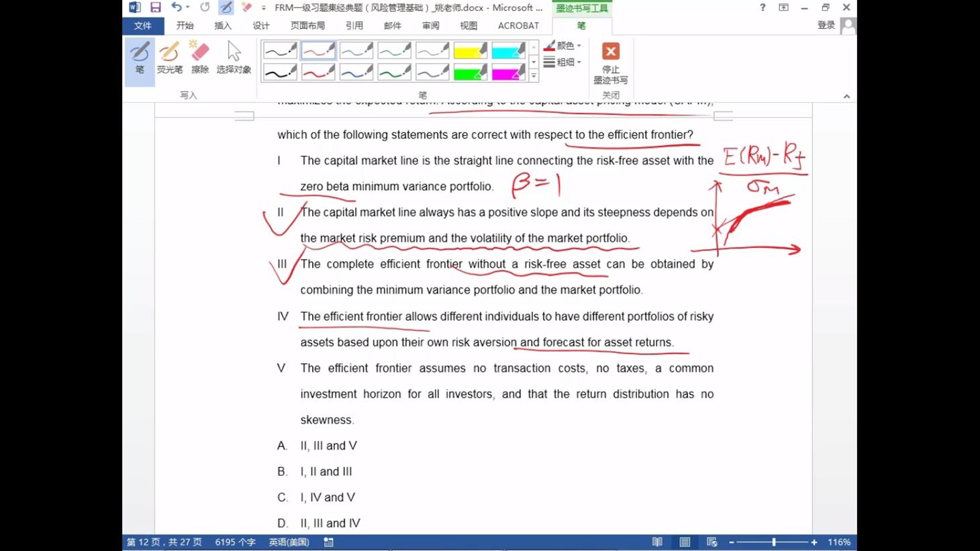Open Ribbon Display Options icon
The height and width of the screenshot is (551, 980).
pos(783,7)
